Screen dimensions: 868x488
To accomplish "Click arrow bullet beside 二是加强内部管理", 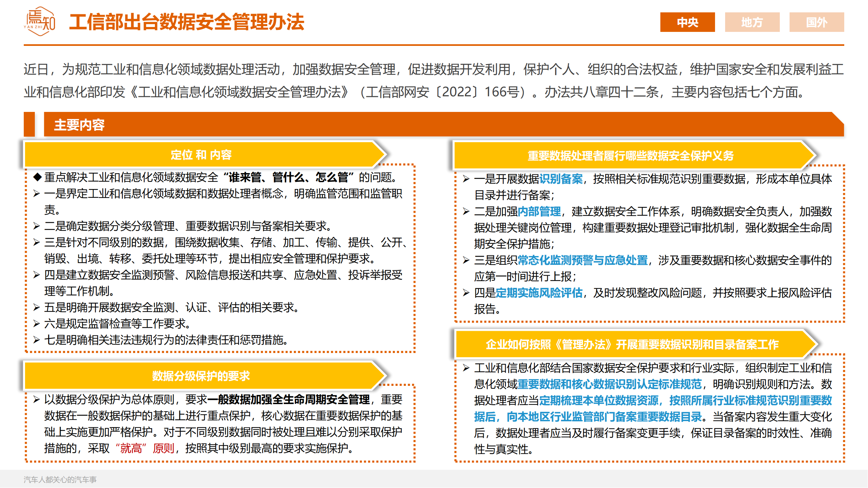I will point(466,211).
